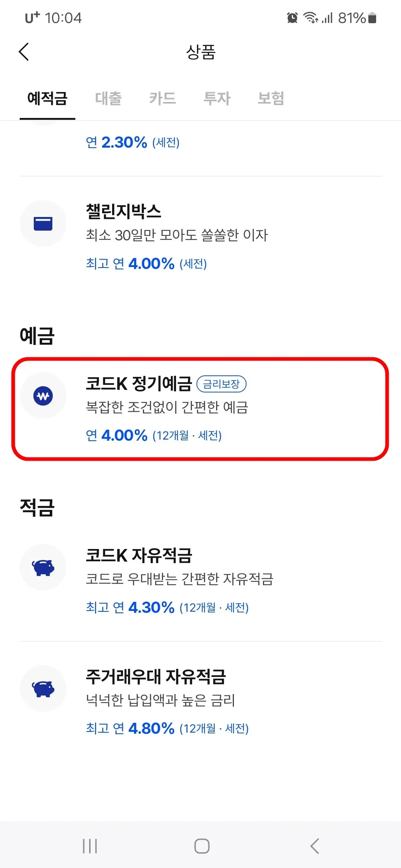Tap the Wi-Fi status icon
Image resolution: width=401 pixels, height=868 pixels.
[311, 18]
